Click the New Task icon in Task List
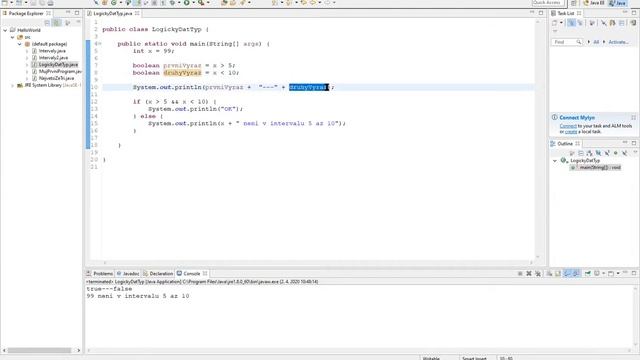Screen dimensions: 640x360 click(x=554, y=23)
